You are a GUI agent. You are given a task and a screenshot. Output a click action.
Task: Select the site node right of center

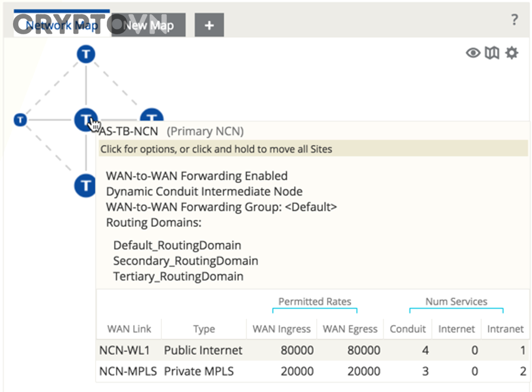(x=152, y=115)
